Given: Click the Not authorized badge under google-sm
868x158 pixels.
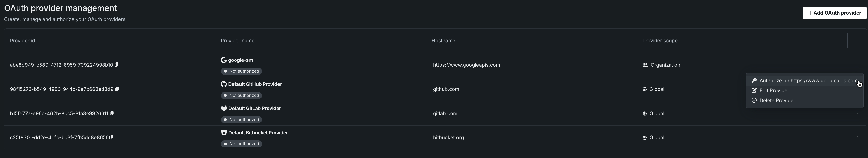Looking at the screenshot, I should (241, 71).
